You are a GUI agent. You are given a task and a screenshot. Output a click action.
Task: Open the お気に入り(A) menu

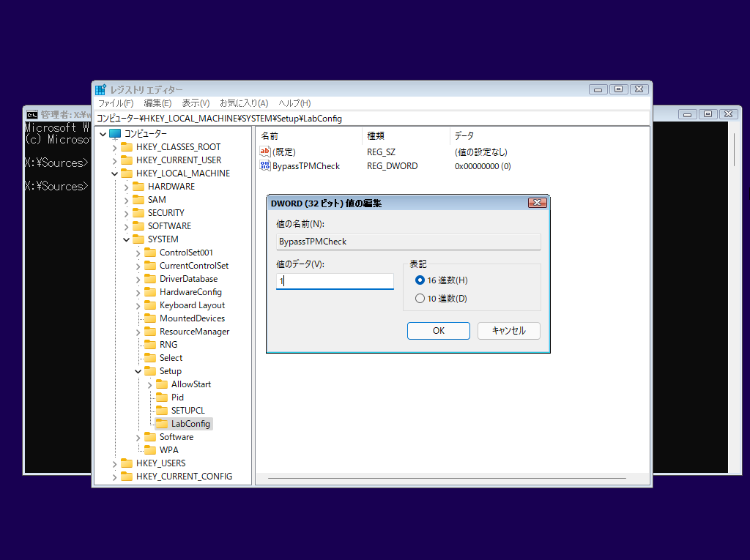pyautogui.click(x=244, y=103)
